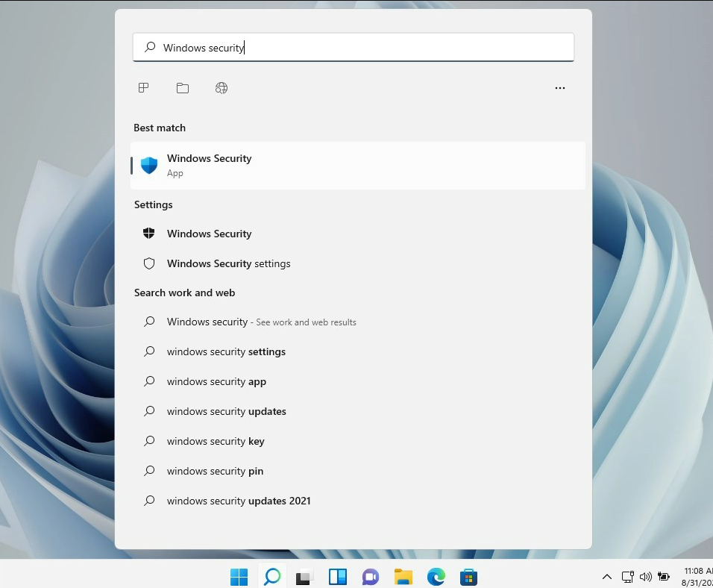Show hidden icons in system tray

point(607,577)
